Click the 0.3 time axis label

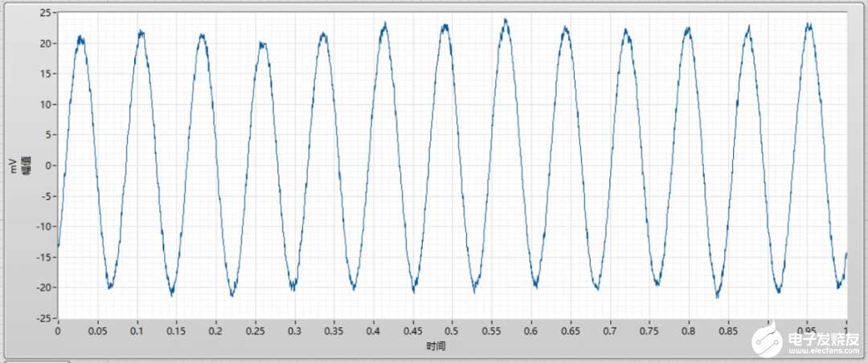click(x=295, y=331)
